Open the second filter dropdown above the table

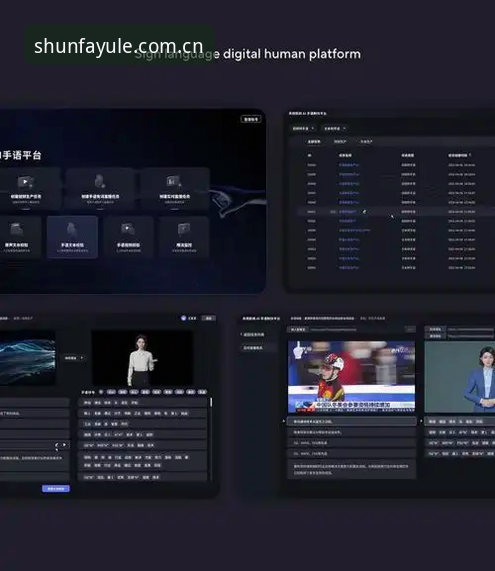tap(335, 128)
